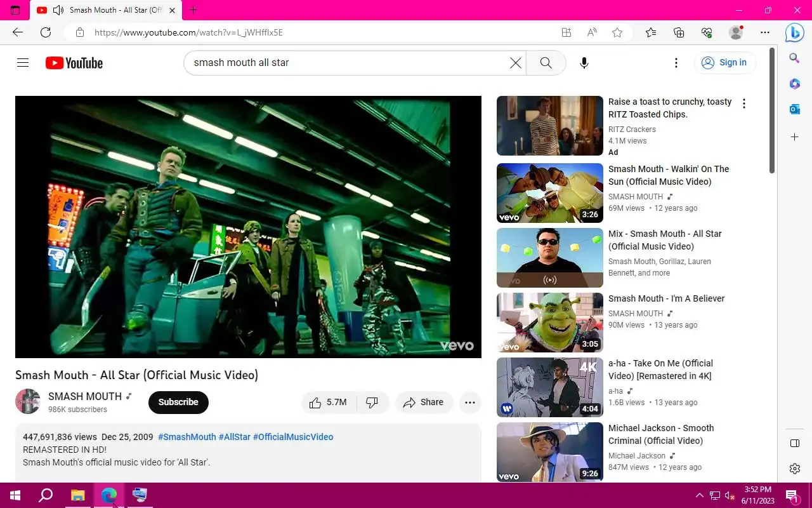Open the Collections icon
812x508 pixels.
679,32
